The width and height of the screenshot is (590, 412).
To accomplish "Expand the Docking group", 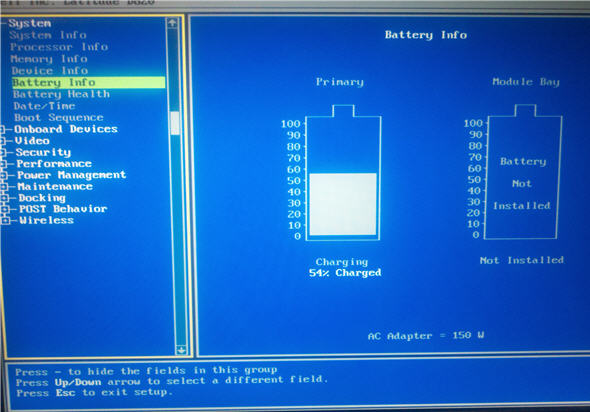I will point(5,198).
